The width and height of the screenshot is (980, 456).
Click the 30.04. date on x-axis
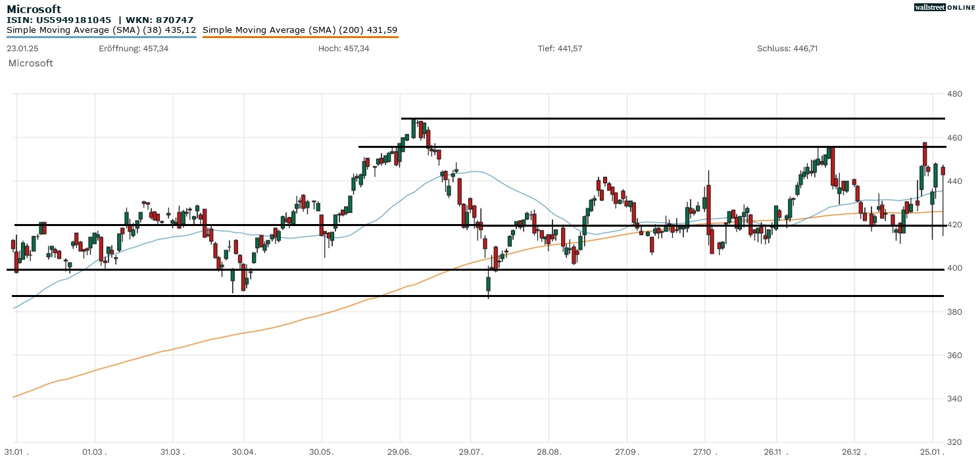point(243,451)
